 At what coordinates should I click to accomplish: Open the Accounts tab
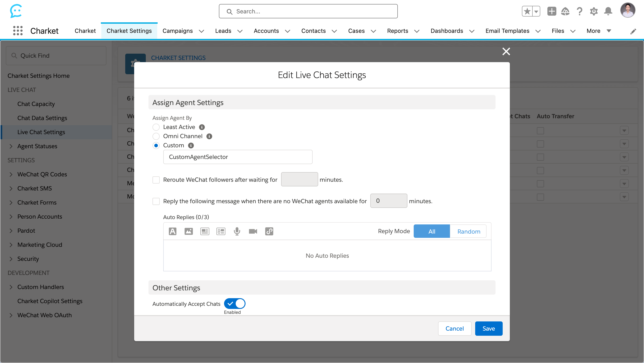pos(266,31)
